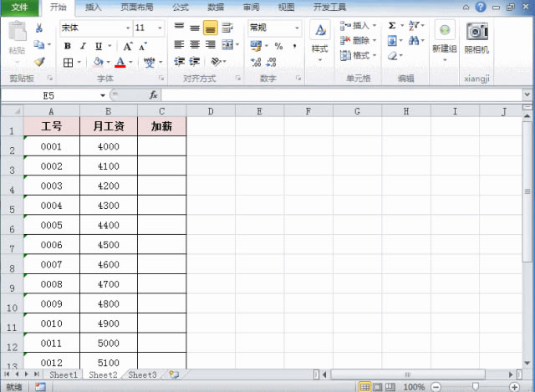Switch to Page Layout view
The height and width of the screenshot is (392, 535).
pos(377,387)
